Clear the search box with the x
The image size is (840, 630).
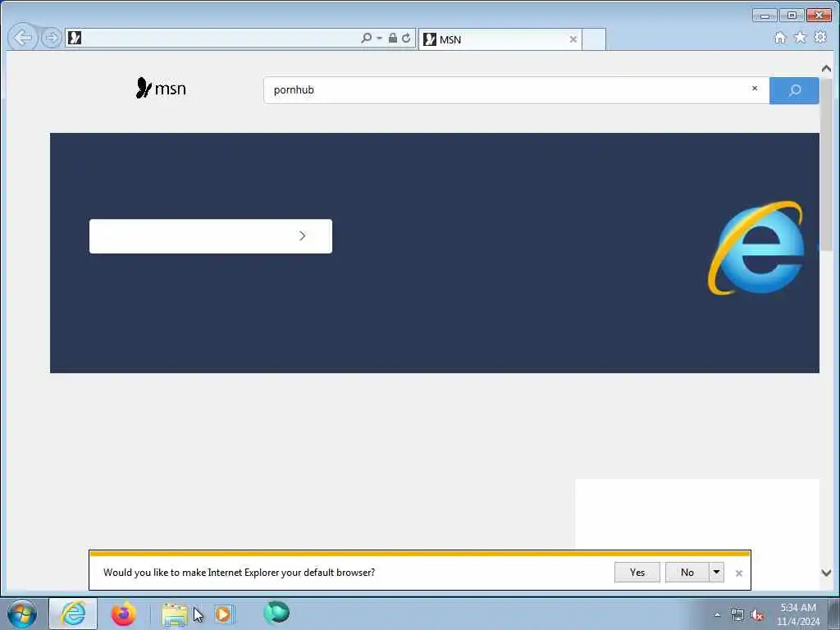point(755,89)
